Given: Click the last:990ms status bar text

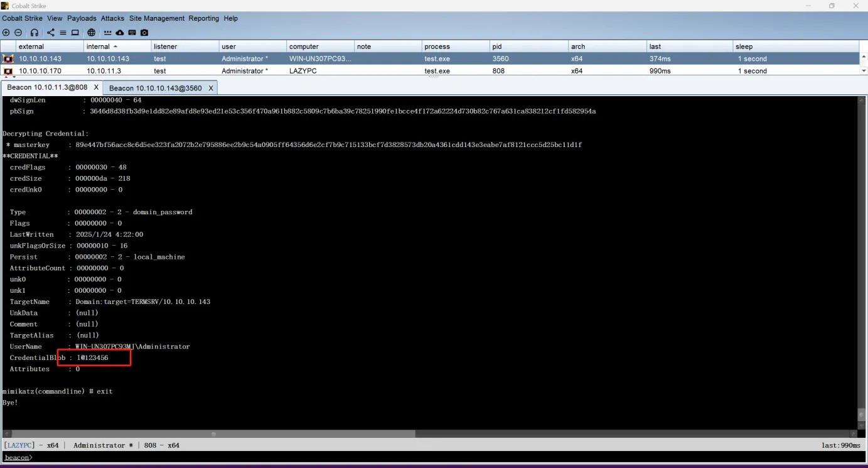Looking at the screenshot, I should point(842,445).
